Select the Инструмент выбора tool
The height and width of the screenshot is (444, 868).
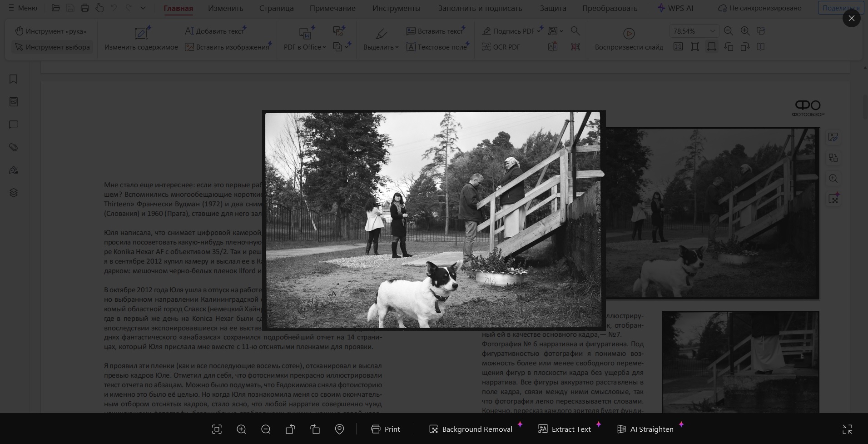pyautogui.click(x=52, y=47)
